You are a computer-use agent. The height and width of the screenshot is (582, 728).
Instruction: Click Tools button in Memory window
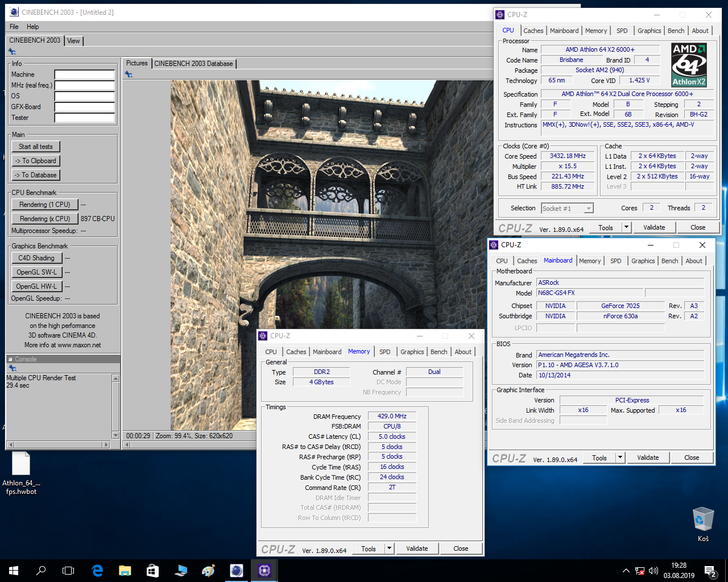(369, 548)
